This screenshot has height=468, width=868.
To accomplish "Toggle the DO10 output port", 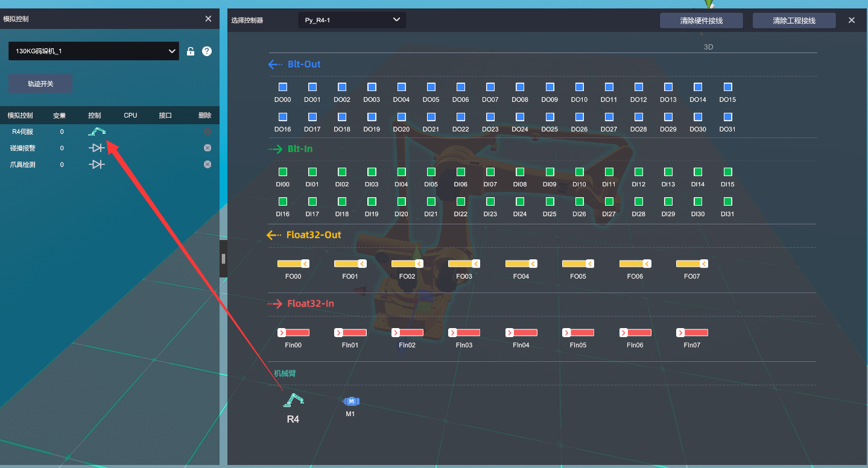I will (579, 87).
